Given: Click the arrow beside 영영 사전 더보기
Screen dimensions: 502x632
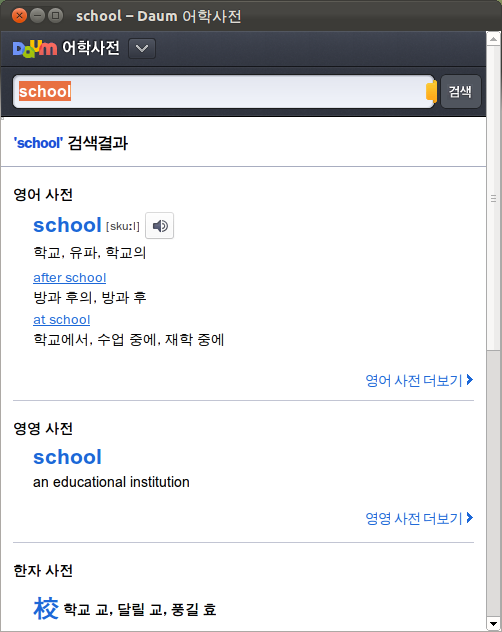Looking at the screenshot, I should (469, 518).
